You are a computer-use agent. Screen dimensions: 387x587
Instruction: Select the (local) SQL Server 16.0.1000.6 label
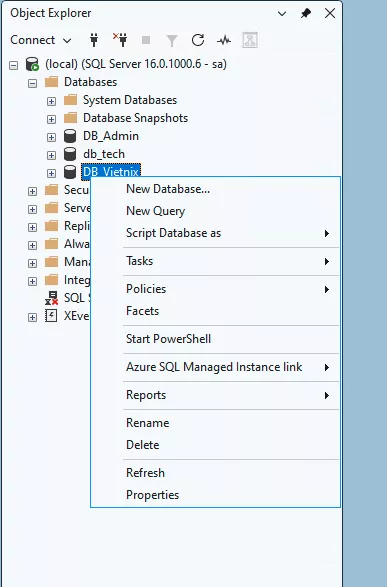pyautogui.click(x=136, y=64)
